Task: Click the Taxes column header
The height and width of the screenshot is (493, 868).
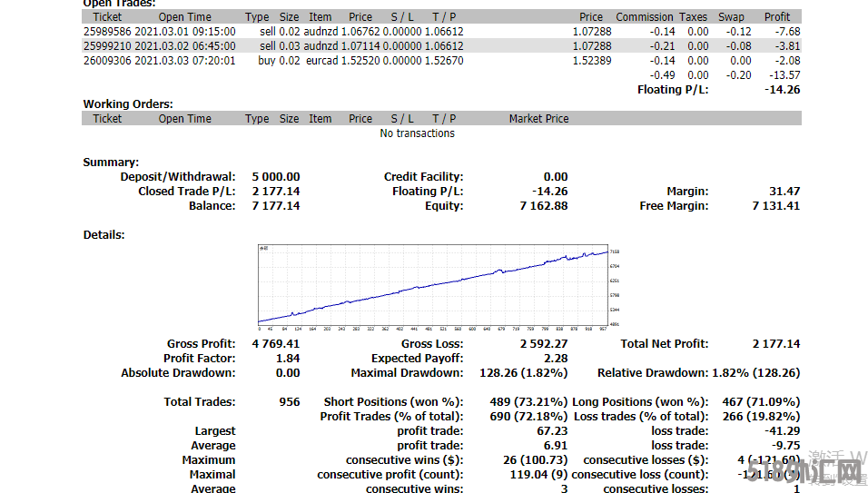Action: click(x=693, y=17)
